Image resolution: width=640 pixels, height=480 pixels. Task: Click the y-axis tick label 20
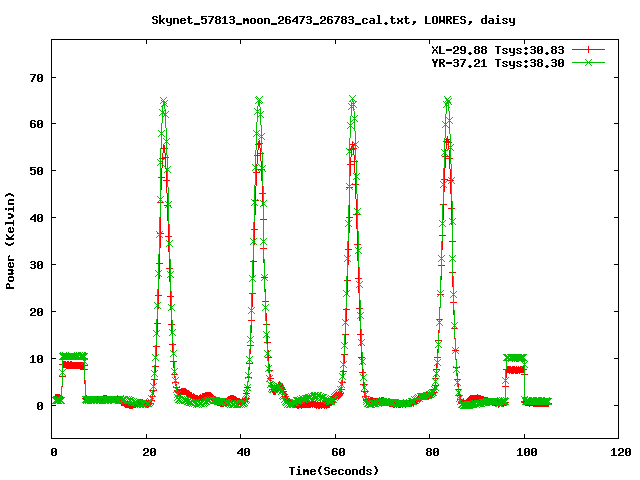tap(36, 312)
